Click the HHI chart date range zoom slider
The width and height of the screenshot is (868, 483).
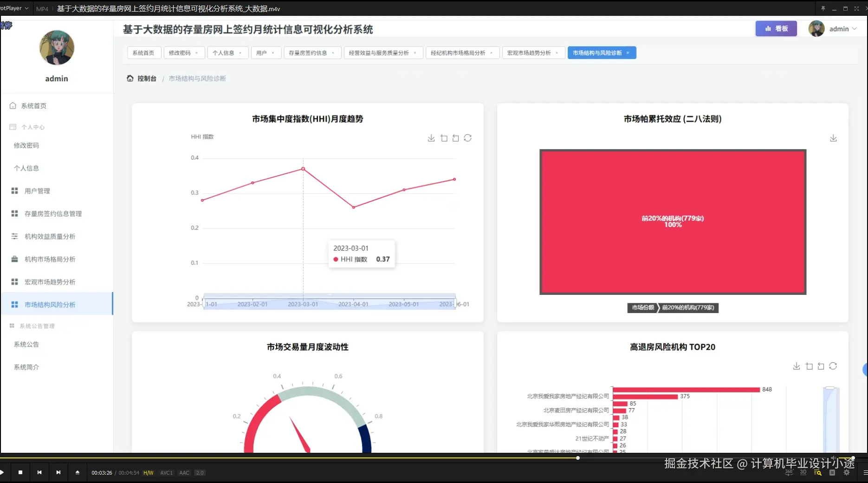(x=330, y=302)
